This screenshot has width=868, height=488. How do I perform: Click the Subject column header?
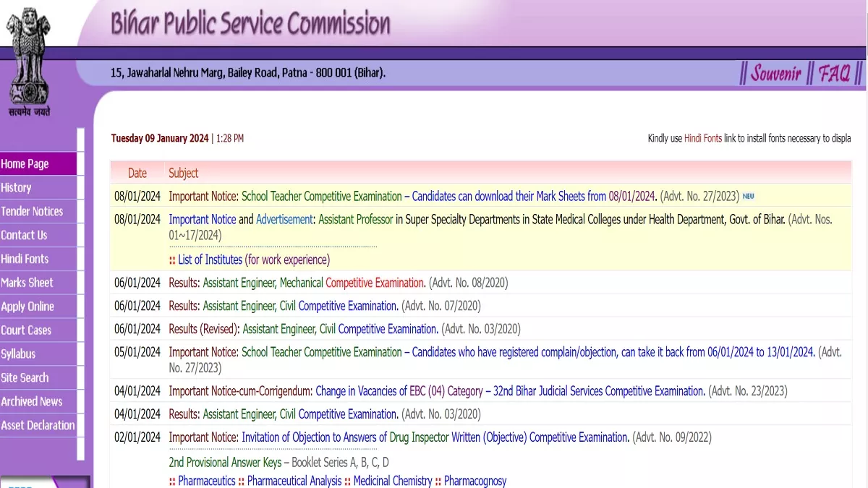pos(184,173)
